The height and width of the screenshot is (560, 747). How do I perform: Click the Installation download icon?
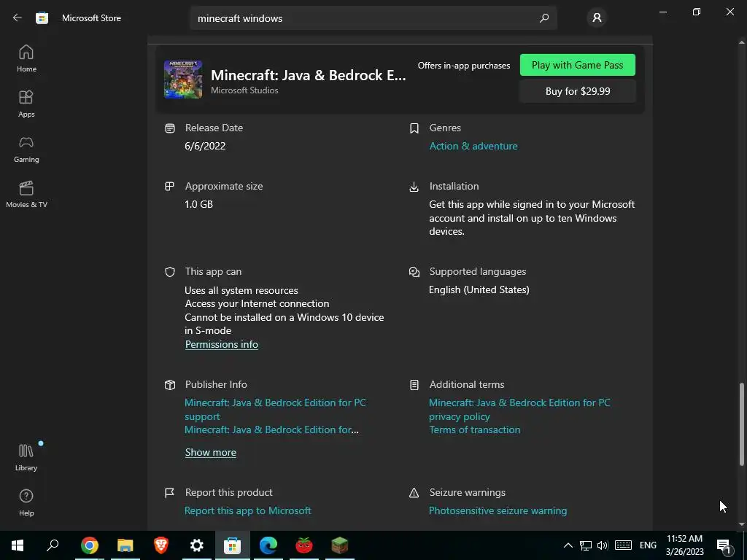tap(414, 186)
